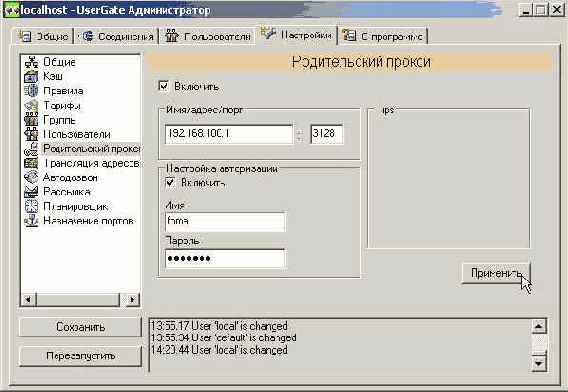Click log entry 13:55:17 User 'local' changed

pos(220,326)
